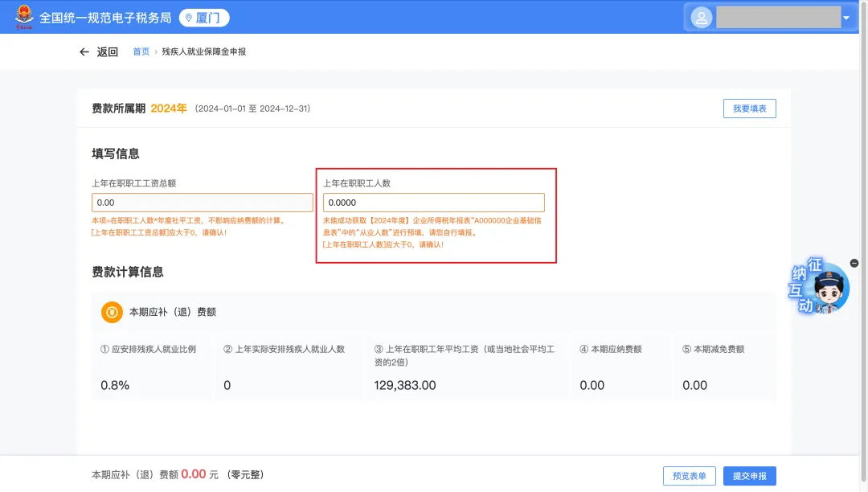Open the 厦门 region selector
This screenshot has width=868, height=492.
click(203, 18)
